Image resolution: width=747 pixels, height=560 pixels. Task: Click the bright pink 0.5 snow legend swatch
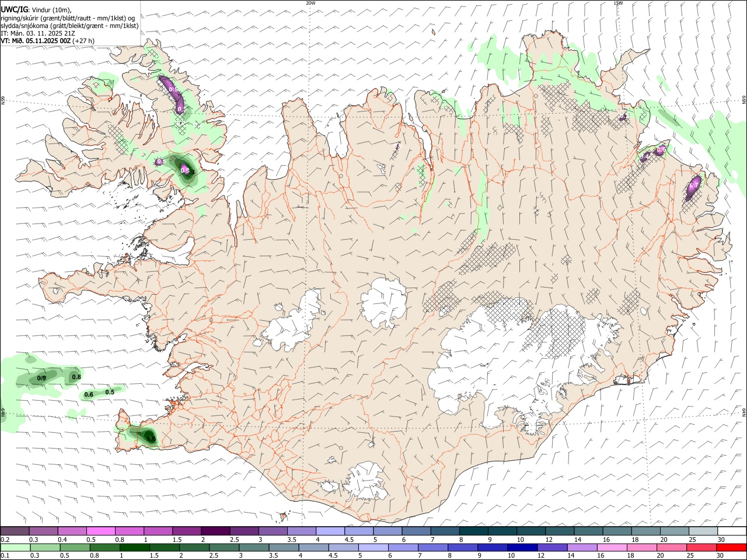coord(101,531)
